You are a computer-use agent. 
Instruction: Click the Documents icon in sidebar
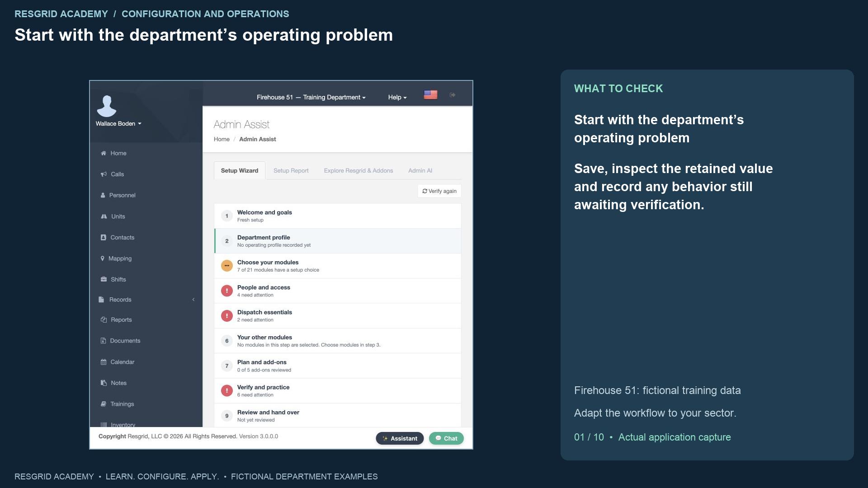pyautogui.click(x=103, y=341)
